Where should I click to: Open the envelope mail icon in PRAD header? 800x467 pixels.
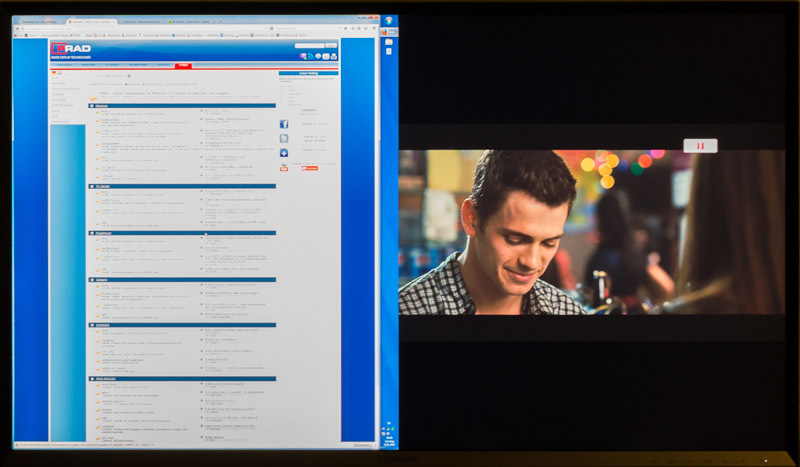[x=326, y=56]
